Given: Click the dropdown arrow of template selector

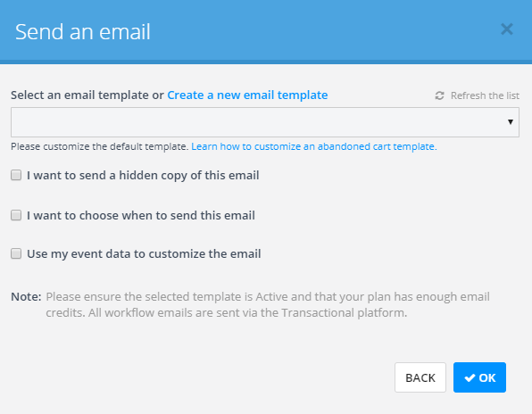Looking at the screenshot, I should click(511, 122).
